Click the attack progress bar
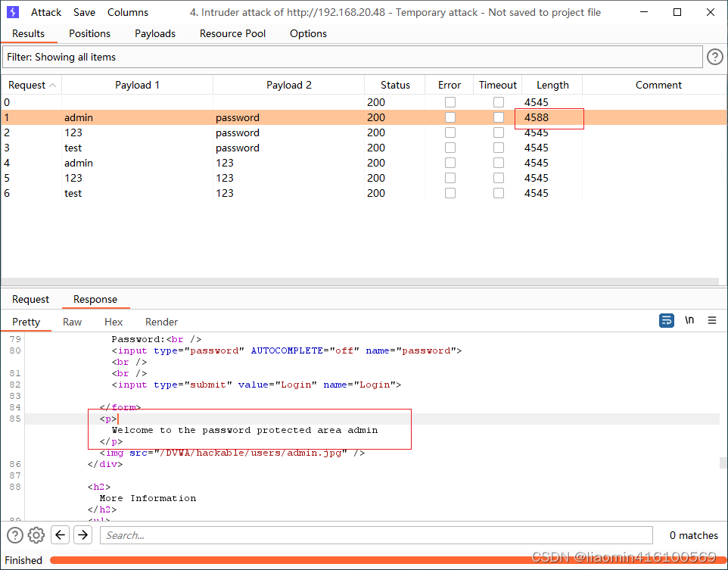 click(387, 560)
